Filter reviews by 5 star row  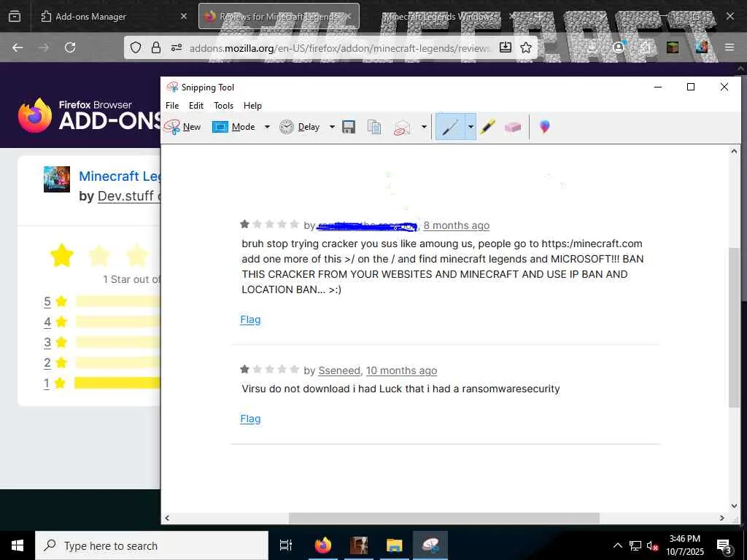click(102, 301)
